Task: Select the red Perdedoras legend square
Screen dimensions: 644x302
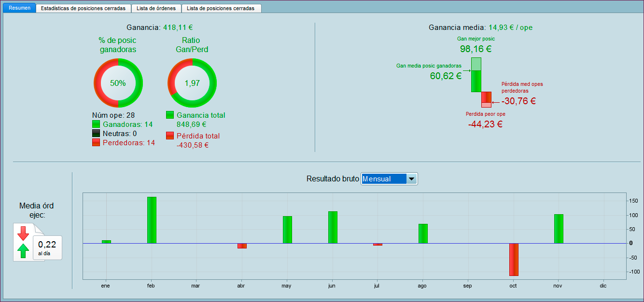Action: click(96, 143)
